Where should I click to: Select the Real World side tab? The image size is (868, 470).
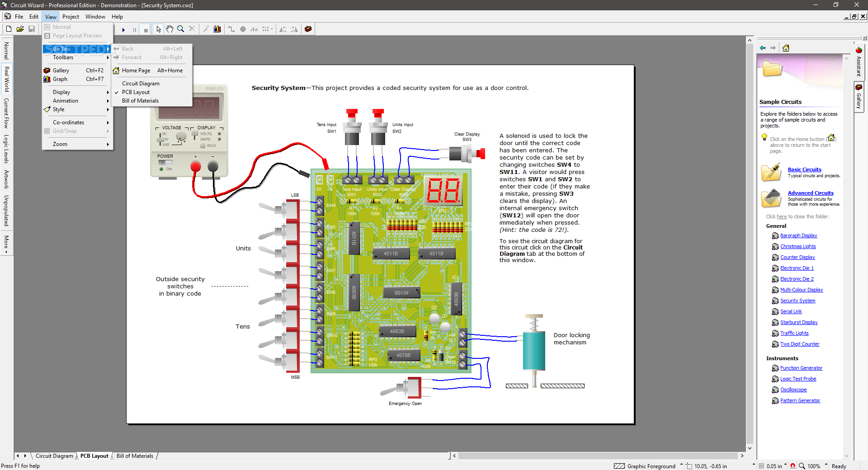pyautogui.click(x=6, y=79)
